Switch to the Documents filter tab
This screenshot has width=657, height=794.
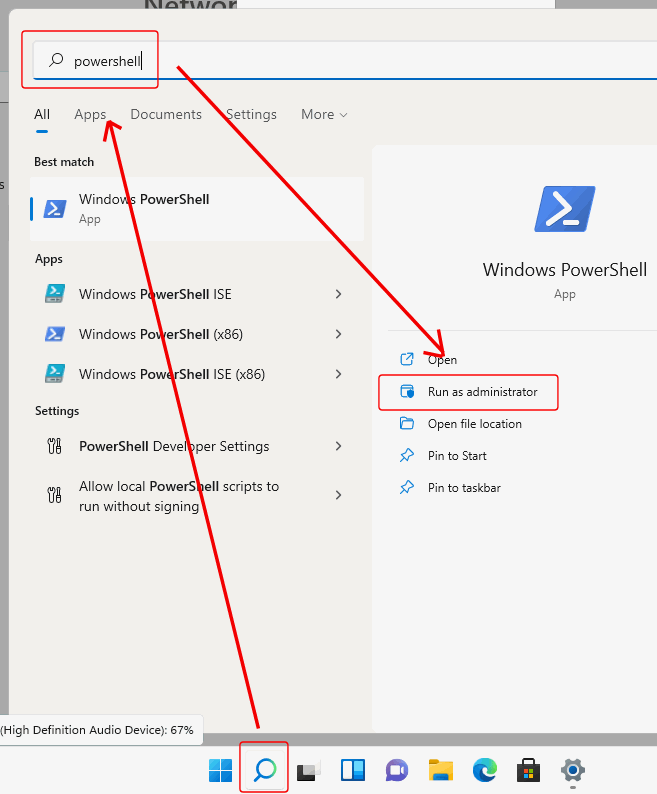[x=166, y=114]
